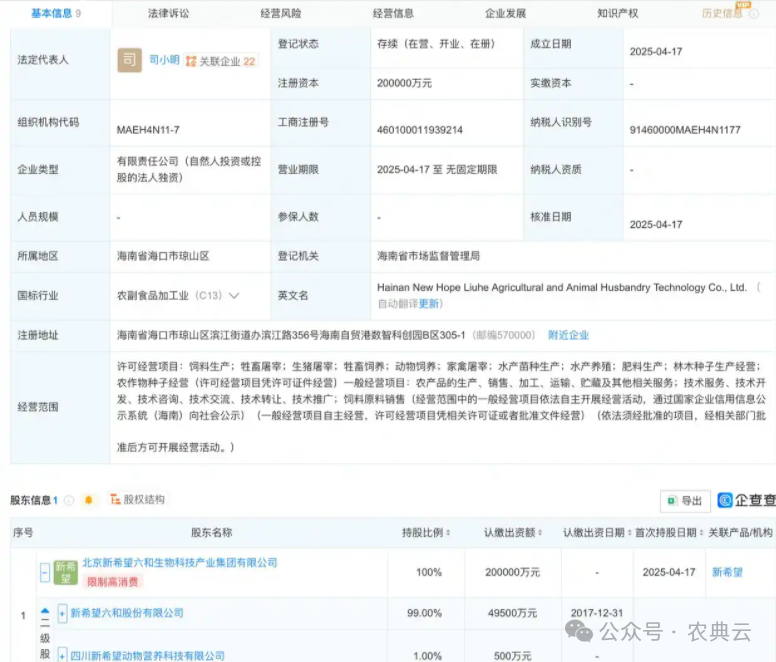776x662 pixels.
Task: View 关联企业 22 related companies
Action: [x=221, y=61]
